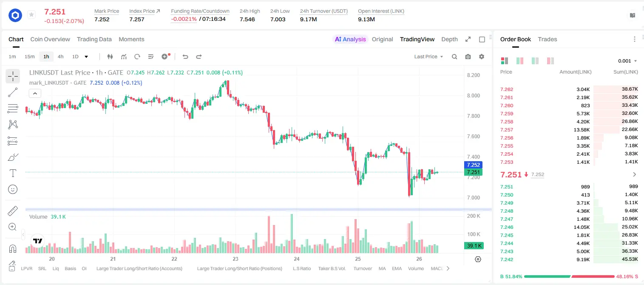Click the buy/sell ratio bar
This screenshot has width=644, height=285.
point(569,276)
